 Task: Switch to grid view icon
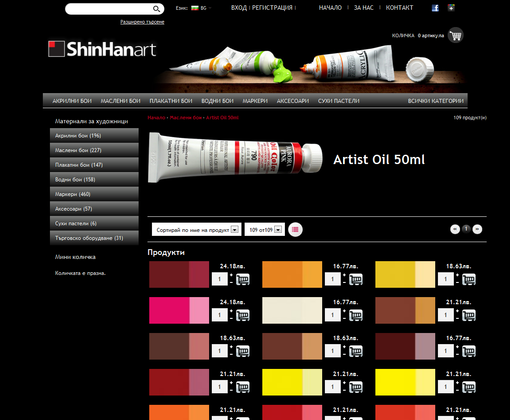click(x=295, y=229)
